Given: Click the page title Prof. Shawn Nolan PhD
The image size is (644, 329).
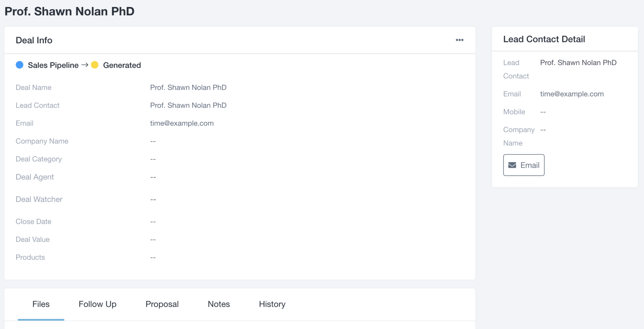Looking at the screenshot, I should [x=69, y=11].
